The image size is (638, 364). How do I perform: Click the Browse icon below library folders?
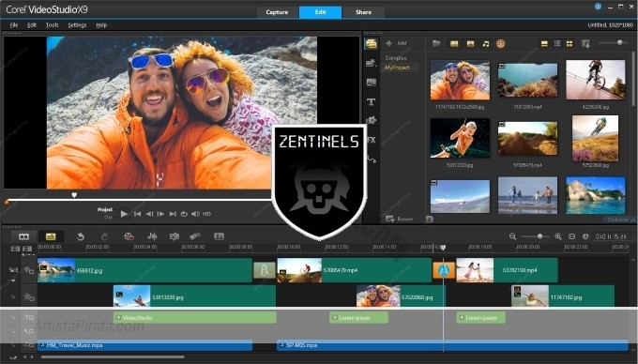coord(389,219)
